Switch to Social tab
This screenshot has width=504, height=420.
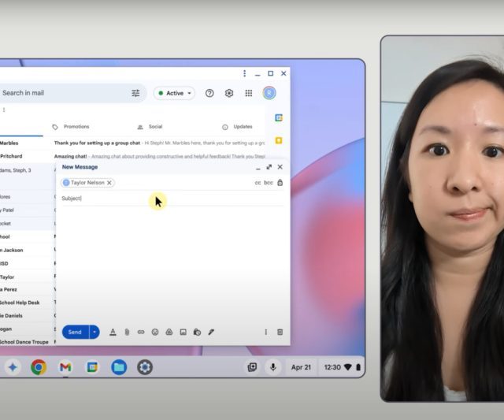(150, 127)
